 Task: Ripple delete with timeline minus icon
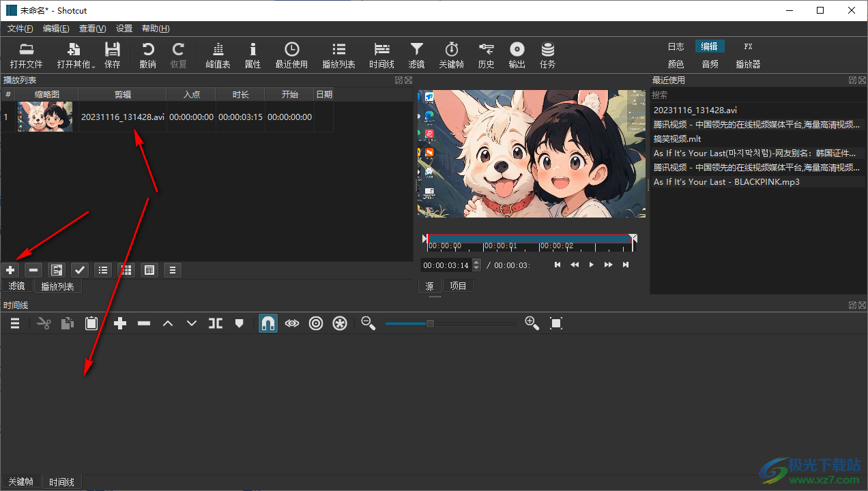point(144,323)
